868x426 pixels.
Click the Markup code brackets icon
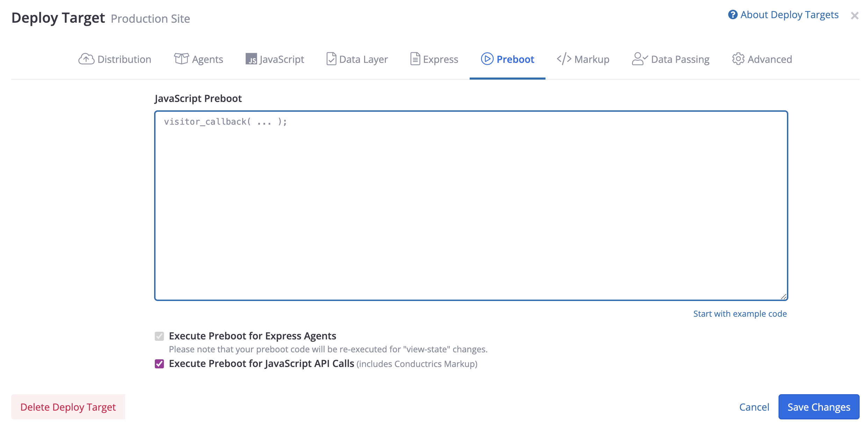click(564, 59)
